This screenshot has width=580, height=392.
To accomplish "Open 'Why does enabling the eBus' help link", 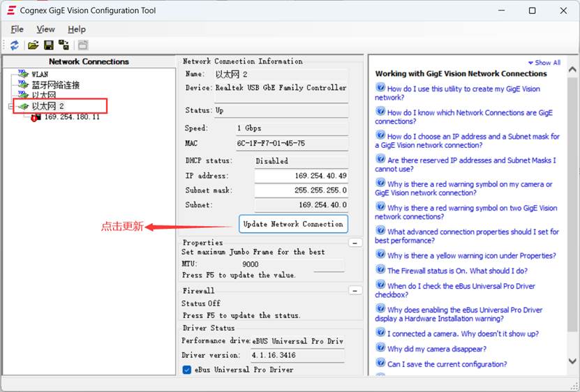I will coord(459,315).
